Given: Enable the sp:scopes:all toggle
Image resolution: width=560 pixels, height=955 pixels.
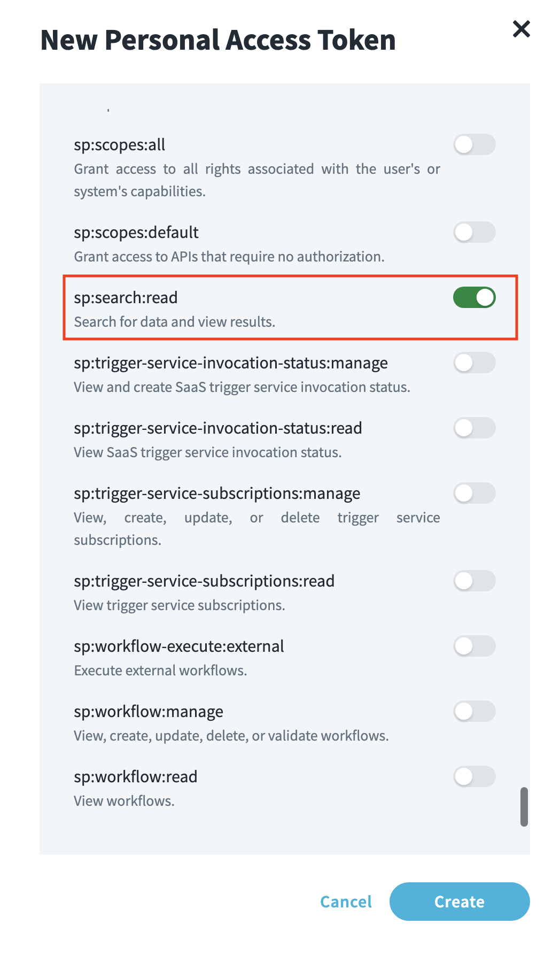Looking at the screenshot, I should [x=474, y=144].
